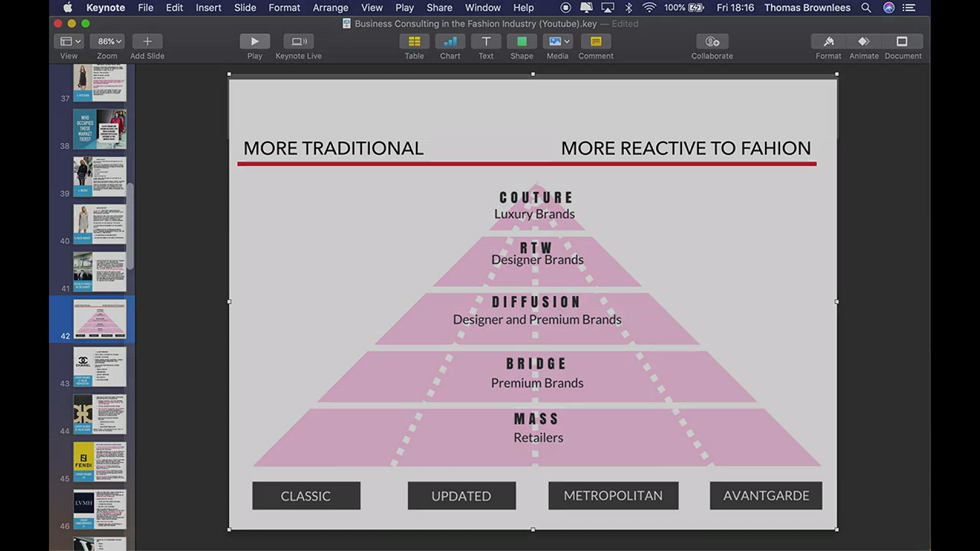Open the View menu in menu bar
980x551 pixels.
click(372, 8)
